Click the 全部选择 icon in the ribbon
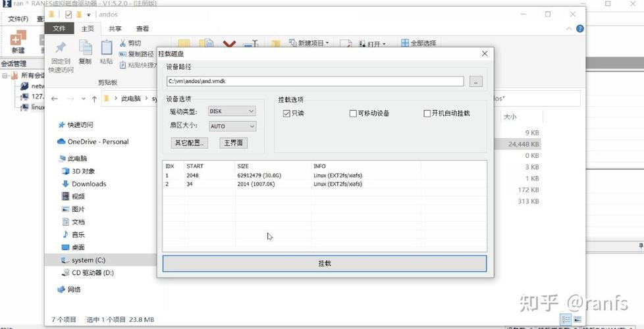The image size is (644, 329). 405,43
